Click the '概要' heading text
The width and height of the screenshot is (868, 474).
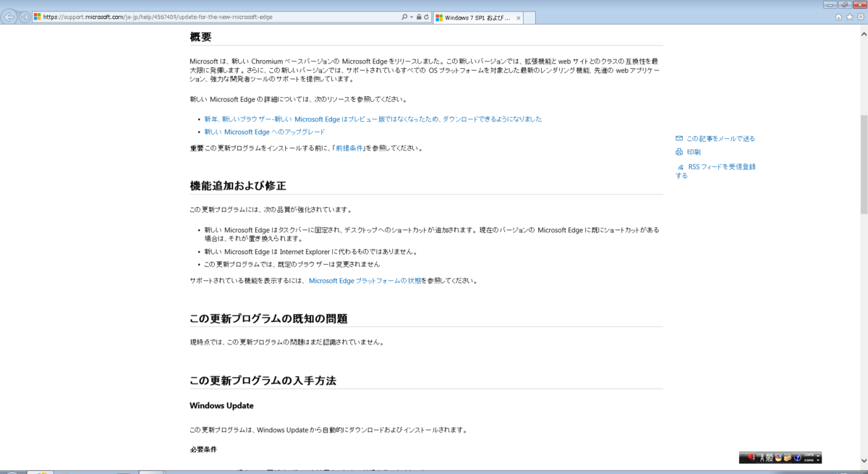[x=200, y=37]
